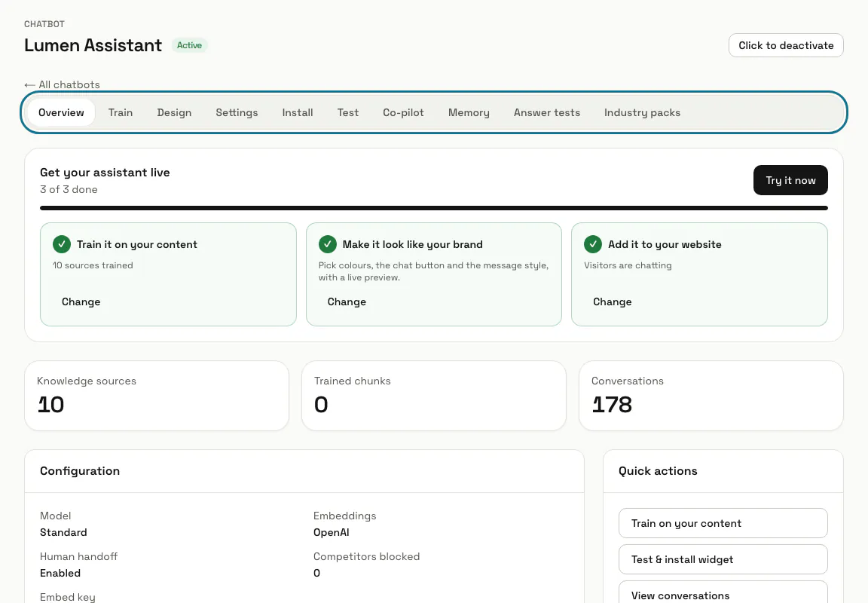The image size is (868, 603).
Task: Click the Click to deactivate button
Action: coord(786,45)
